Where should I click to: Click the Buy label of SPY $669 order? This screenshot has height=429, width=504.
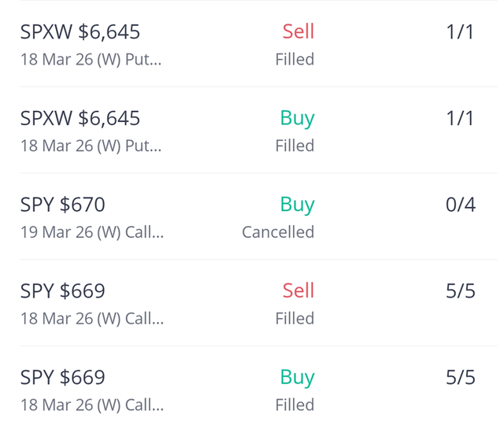coord(297,378)
